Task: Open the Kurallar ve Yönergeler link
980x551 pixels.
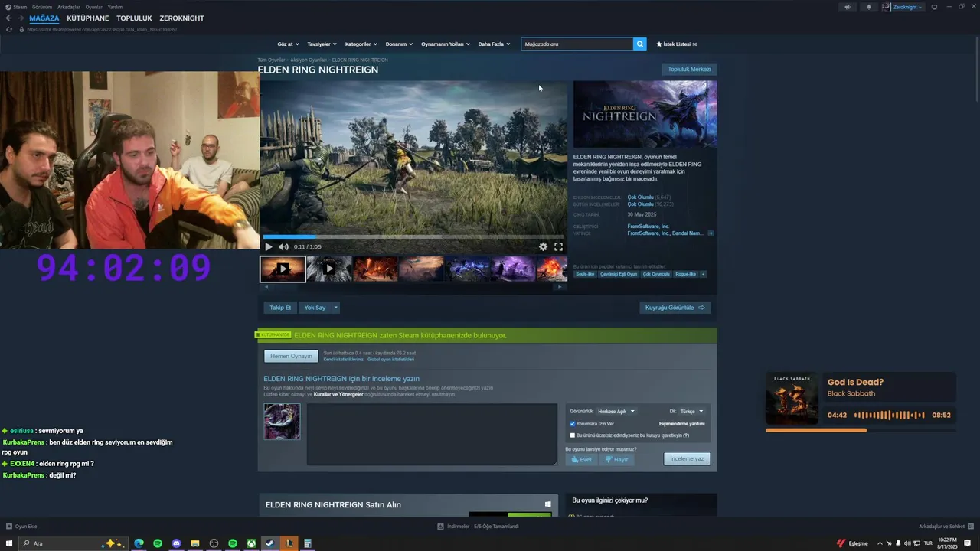Action: pyautogui.click(x=338, y=394)
